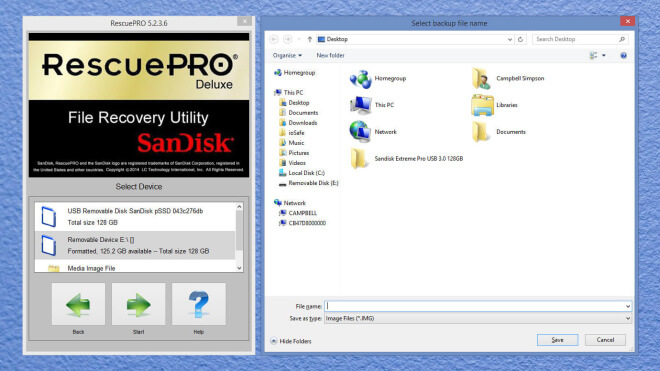
Task: Open the view options dropdown arrow
Action: 604,55
